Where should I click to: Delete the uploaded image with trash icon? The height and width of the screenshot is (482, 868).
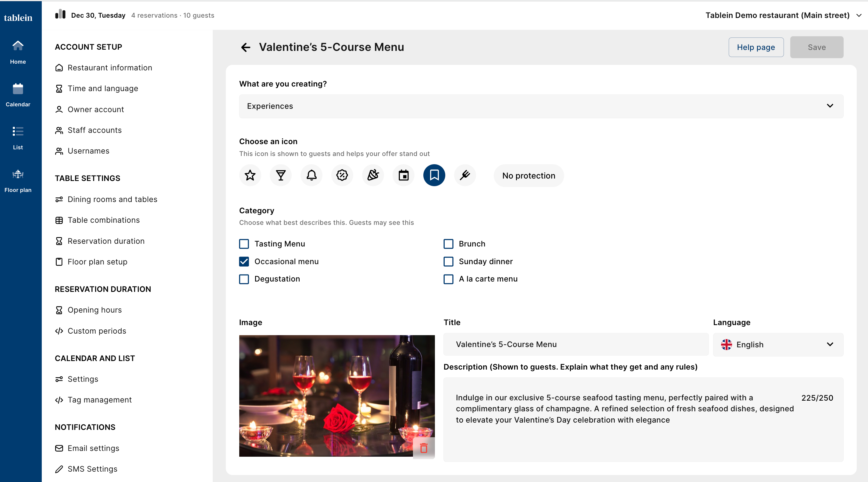pos(424,448)
